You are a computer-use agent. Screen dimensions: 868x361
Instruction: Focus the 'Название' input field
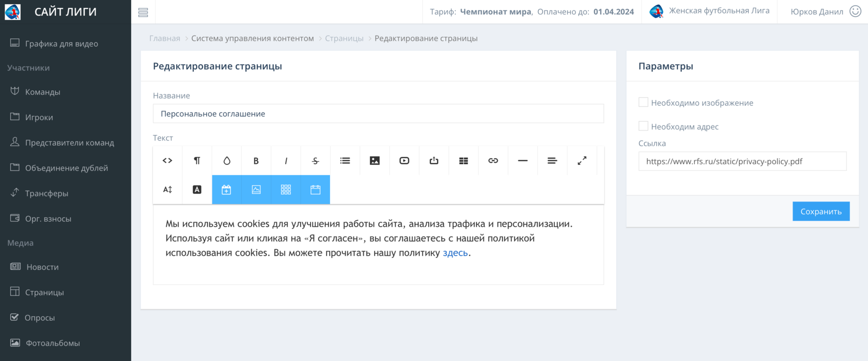(378, 114)
